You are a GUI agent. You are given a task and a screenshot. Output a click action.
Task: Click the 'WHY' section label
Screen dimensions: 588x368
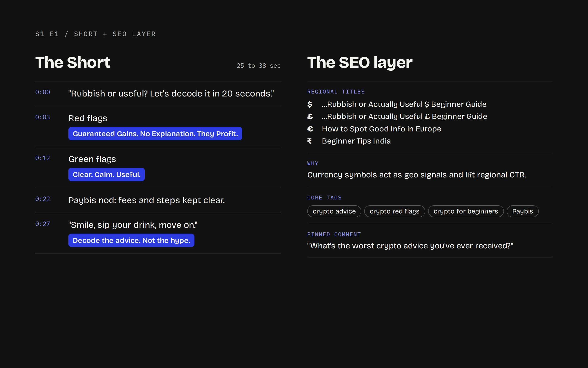point(313,164)
